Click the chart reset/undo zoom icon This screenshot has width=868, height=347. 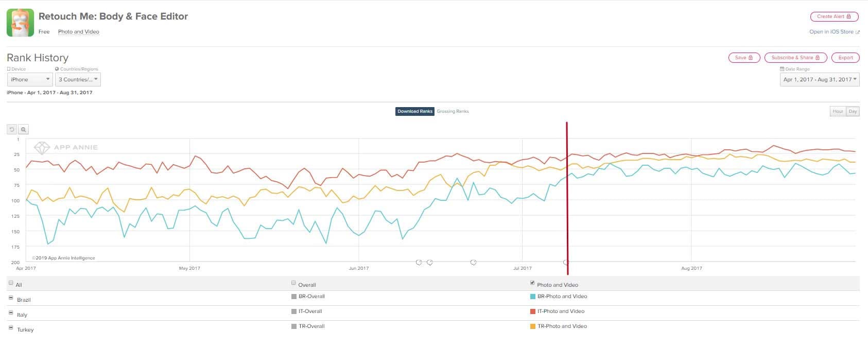click(x=12, y=130)
